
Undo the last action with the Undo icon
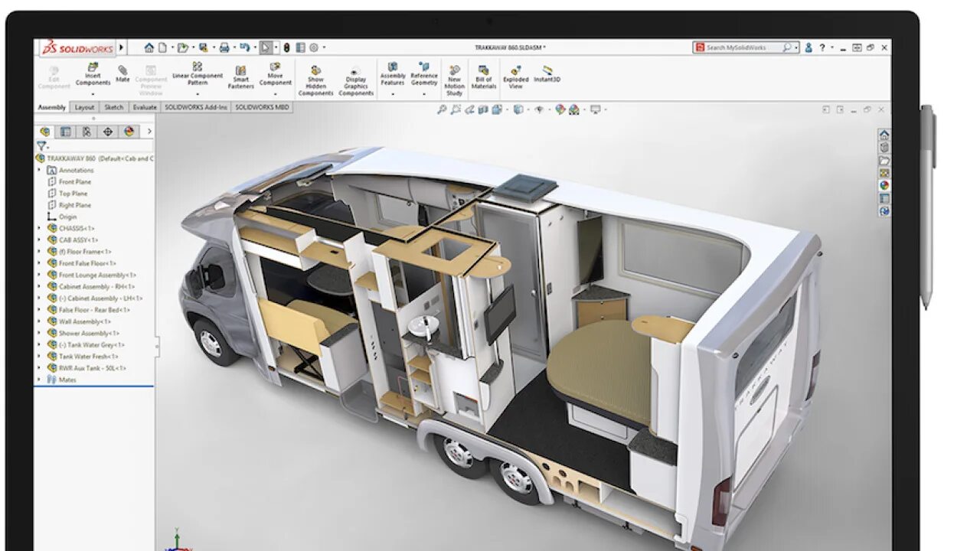(x=244, y=47)
